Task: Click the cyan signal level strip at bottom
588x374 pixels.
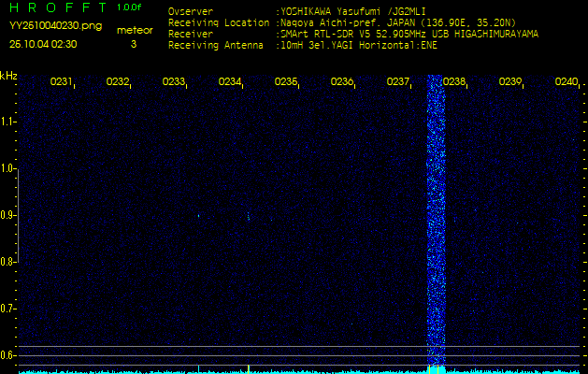Action: pos(299,372)
